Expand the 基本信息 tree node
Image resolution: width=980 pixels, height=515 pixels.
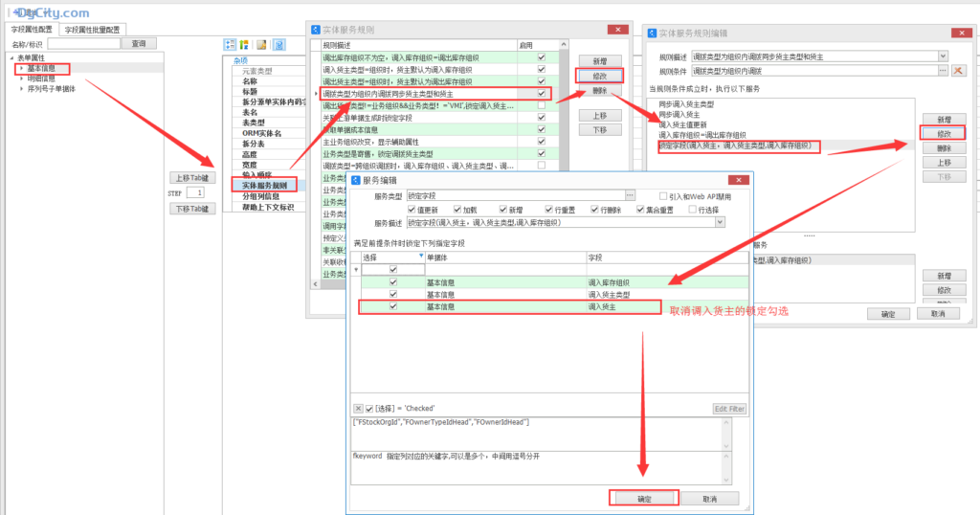pyautogui.click(x=20, y=69)
